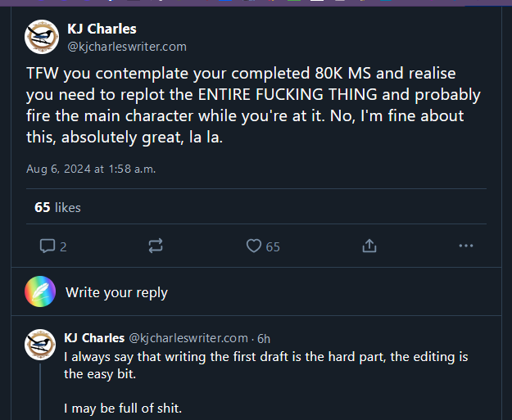
Task: Click the rainbow feather avatar
Action: coord(40,291)
